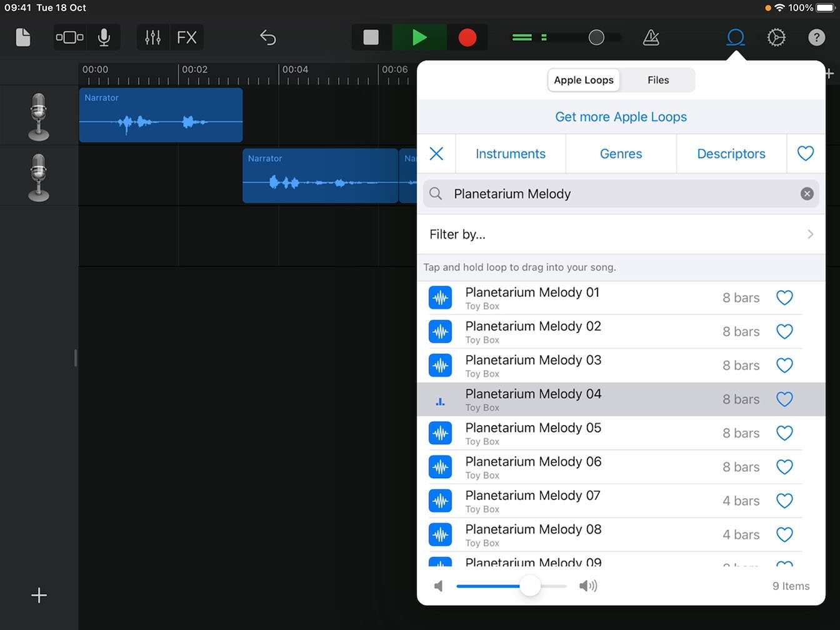Select the second track's microphone header
Viewport: 840px width, 630px height.
(x=39, y=177)
